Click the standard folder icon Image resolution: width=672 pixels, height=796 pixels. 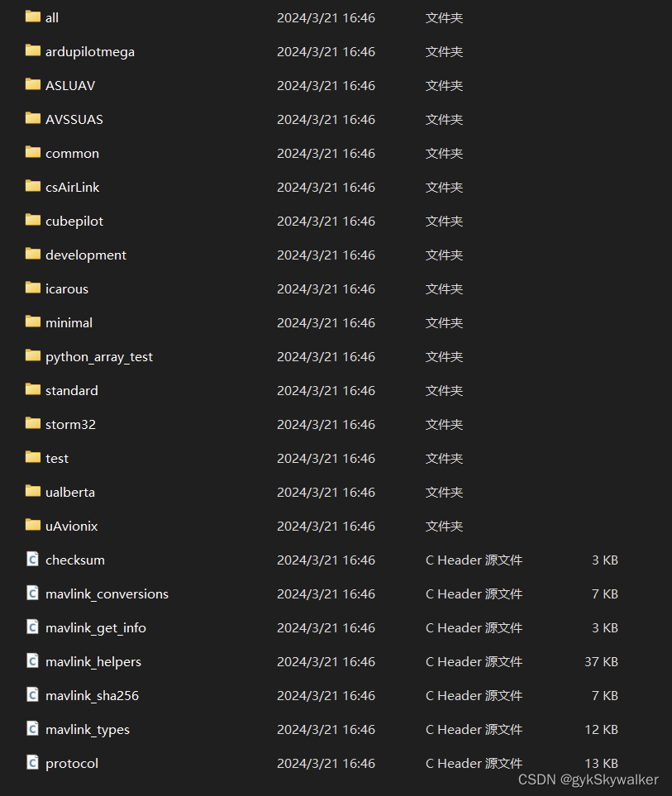[33, 389]
